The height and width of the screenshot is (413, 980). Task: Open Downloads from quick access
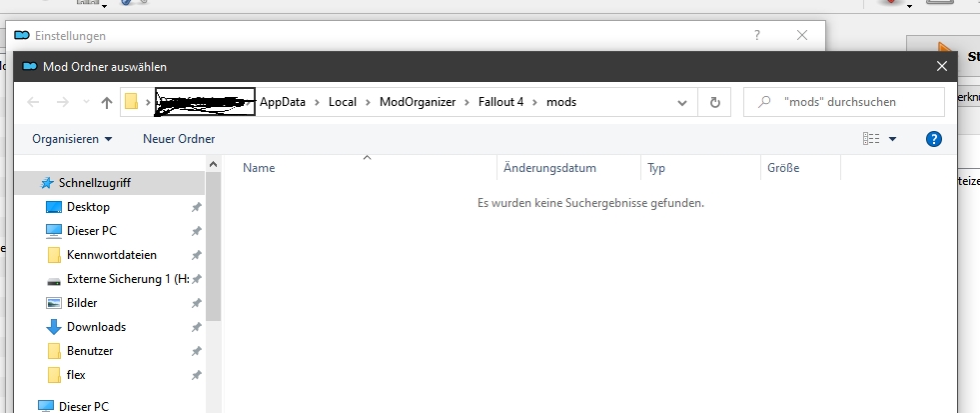coord(96,327)
